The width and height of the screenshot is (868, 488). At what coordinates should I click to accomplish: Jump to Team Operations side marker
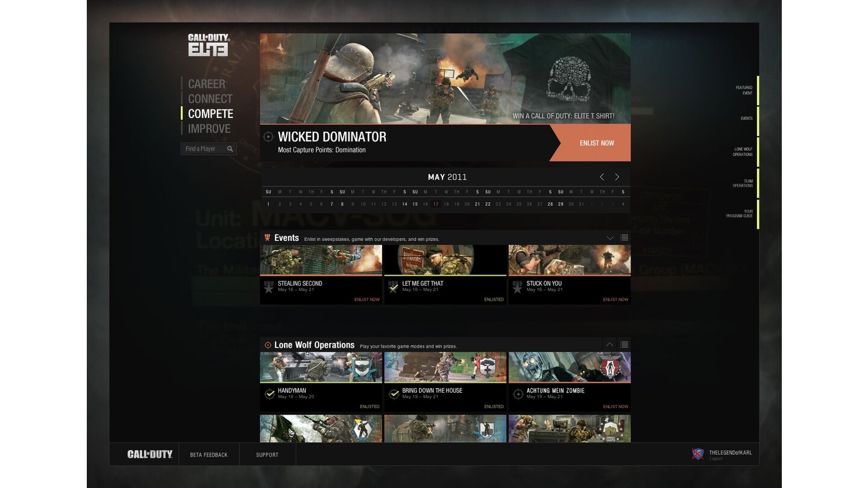click(x=743, y=183)
